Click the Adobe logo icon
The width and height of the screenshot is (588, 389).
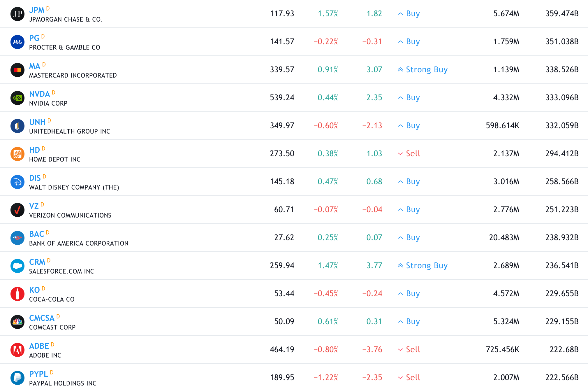(17, 350)
